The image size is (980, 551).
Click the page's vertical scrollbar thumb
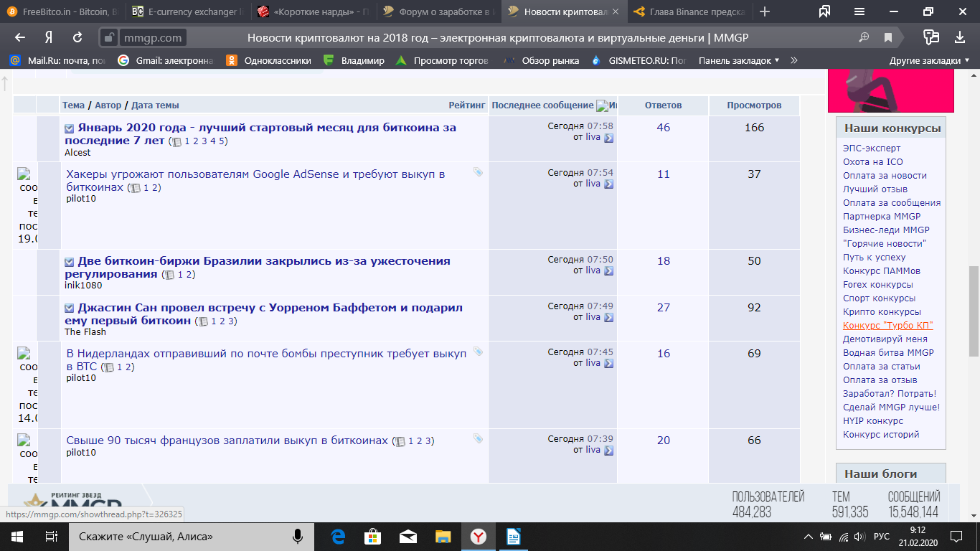pos(974,311)
